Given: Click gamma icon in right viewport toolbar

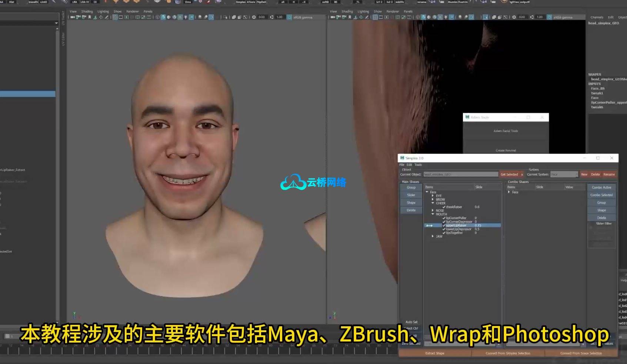Looking at the screenshot, I should click(x=532, y=17).
